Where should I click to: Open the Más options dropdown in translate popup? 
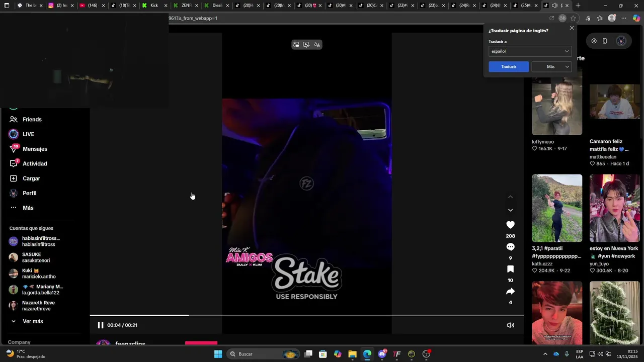click(x=551, y=67)
